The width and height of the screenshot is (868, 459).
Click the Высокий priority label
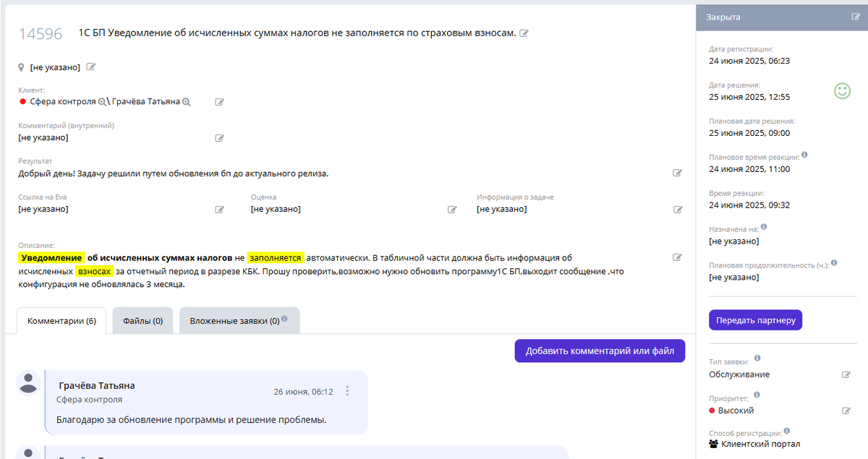736,411
